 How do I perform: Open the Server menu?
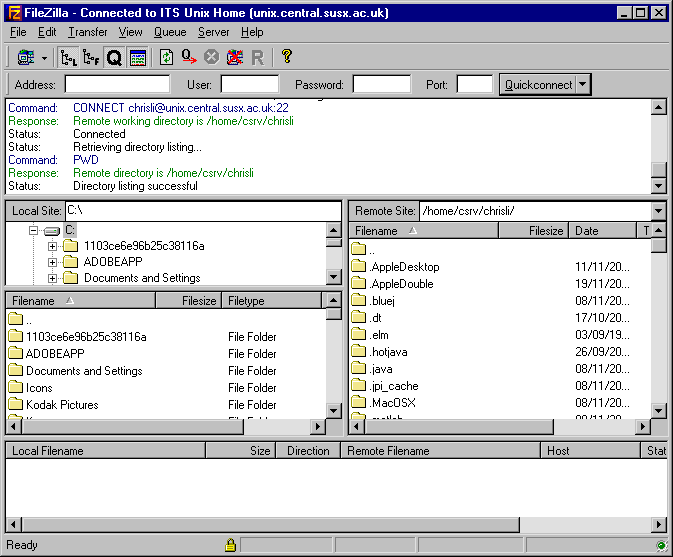click(x=213, y=32)
